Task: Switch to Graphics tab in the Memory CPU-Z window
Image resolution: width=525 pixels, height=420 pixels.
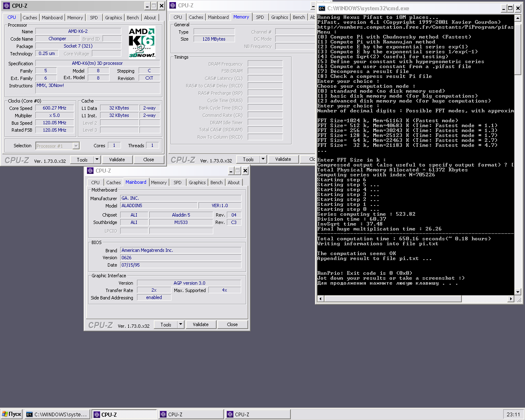Action: pyautogui.click(x=279, y=17)
